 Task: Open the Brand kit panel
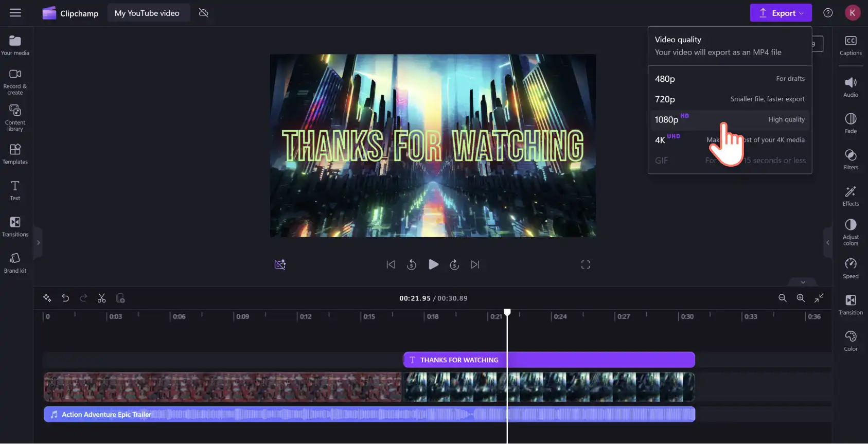point(15,263)
